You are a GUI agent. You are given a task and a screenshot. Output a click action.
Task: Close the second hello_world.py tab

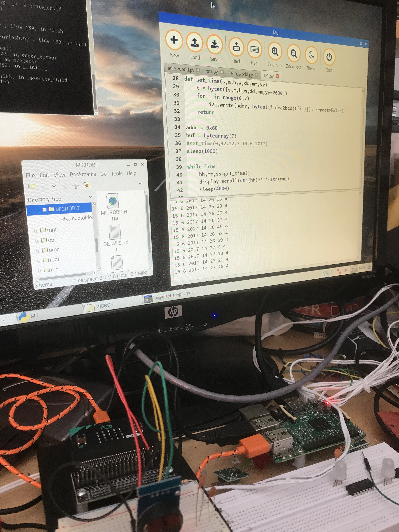(x=256, y=75)
